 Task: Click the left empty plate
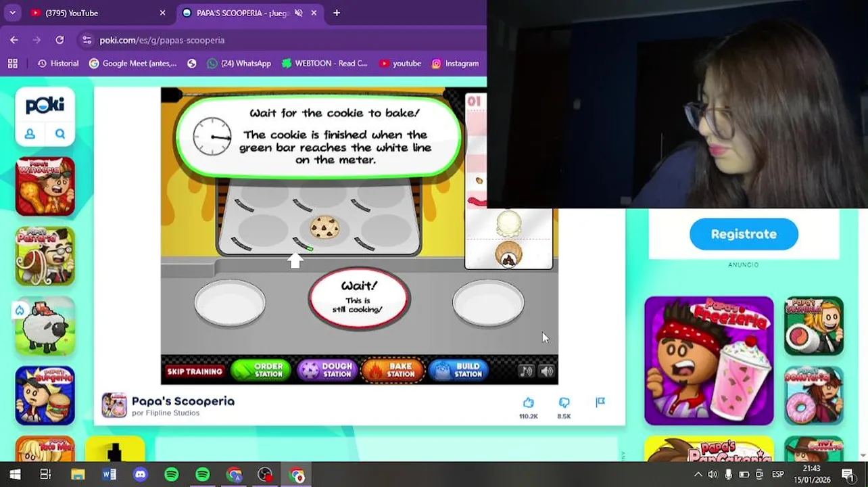point(230,302)
